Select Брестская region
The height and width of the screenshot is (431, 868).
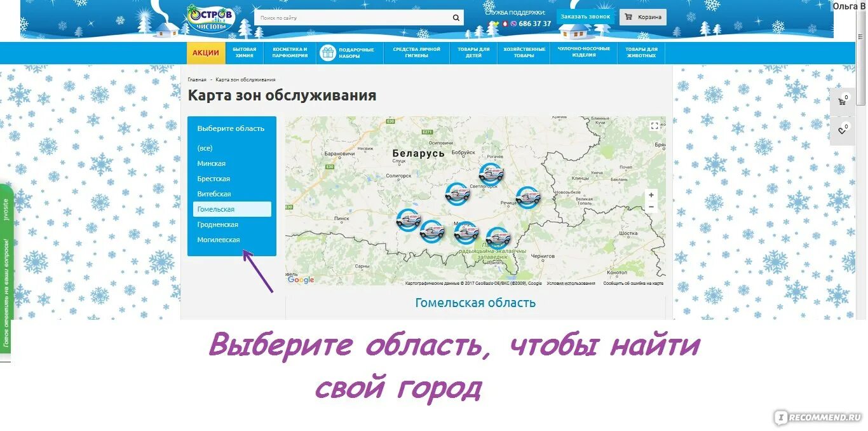tap(214, 179)
